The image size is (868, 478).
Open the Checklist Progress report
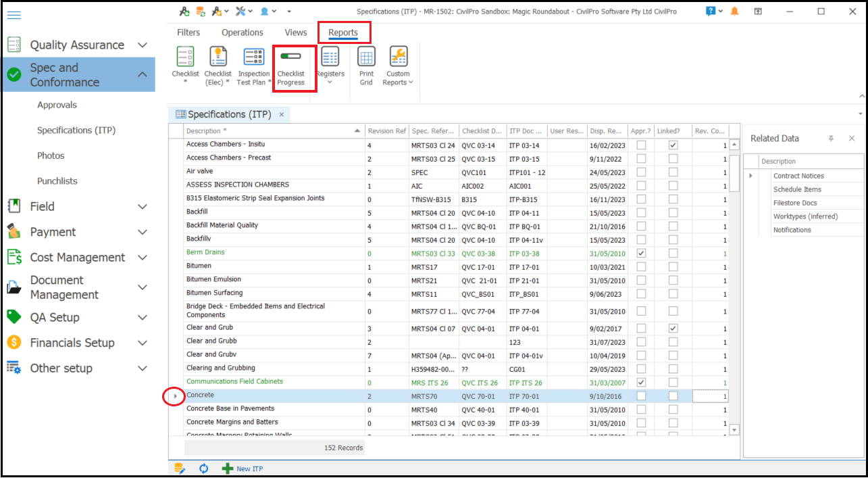(x=291, y=67)
